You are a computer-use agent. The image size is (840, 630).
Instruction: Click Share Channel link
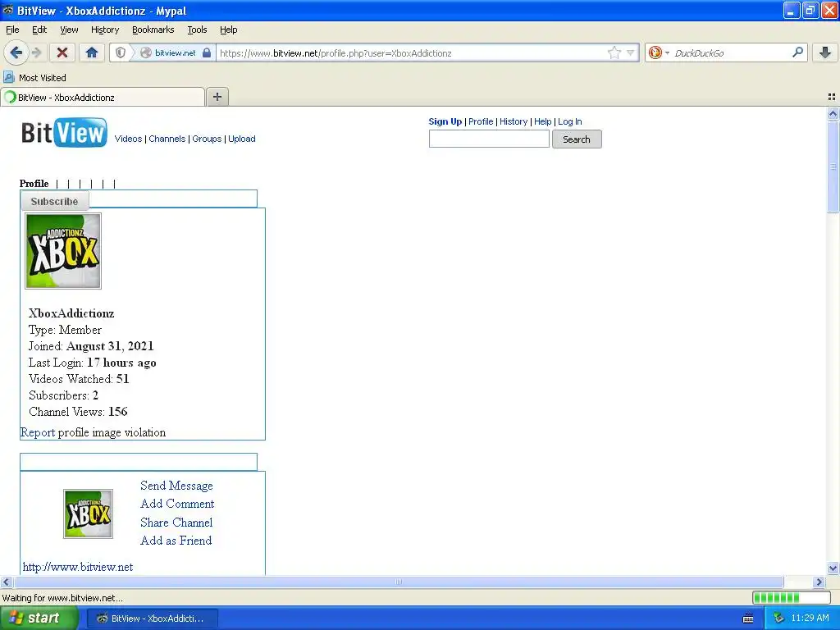pos(176,523)
